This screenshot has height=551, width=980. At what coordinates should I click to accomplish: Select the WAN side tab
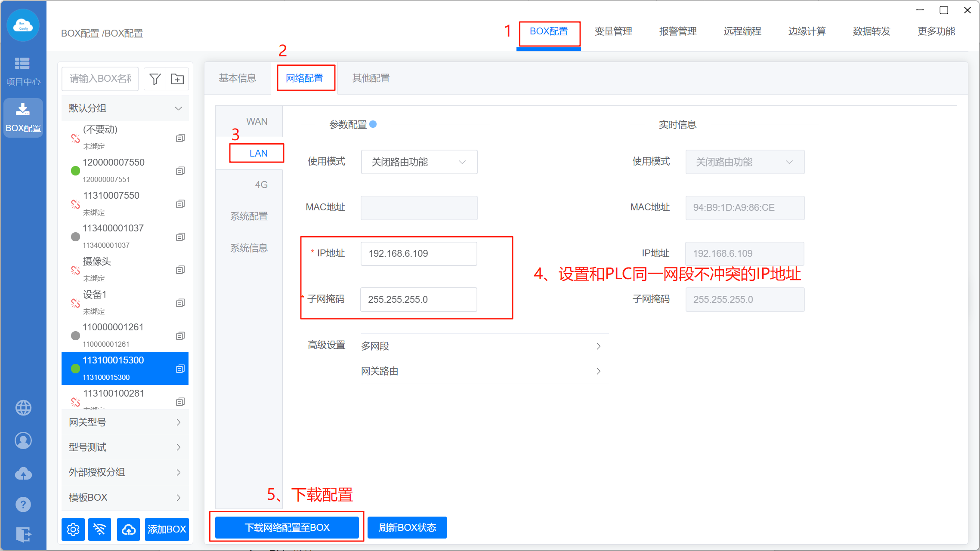tap(257, 122)
